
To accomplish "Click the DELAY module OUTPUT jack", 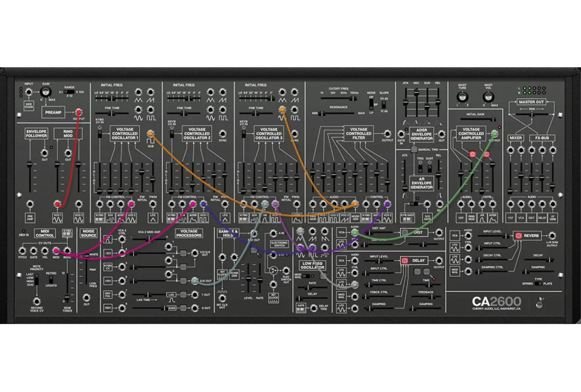I will 439,260.
